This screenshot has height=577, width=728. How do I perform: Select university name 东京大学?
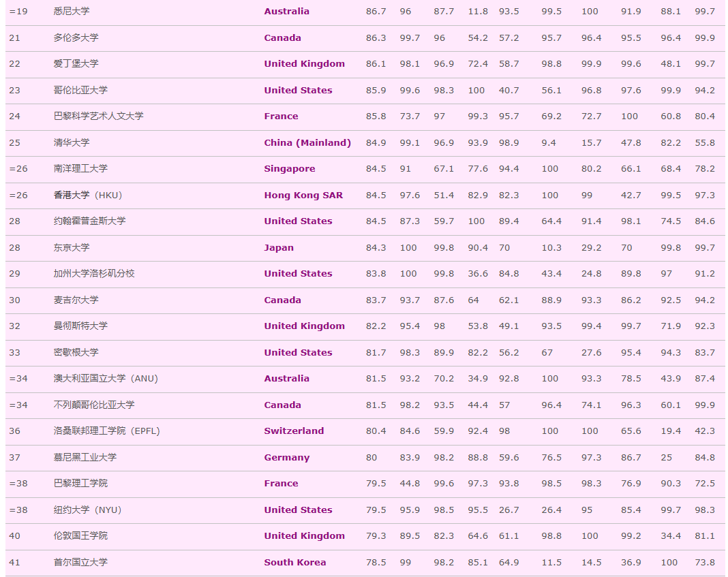72,248
